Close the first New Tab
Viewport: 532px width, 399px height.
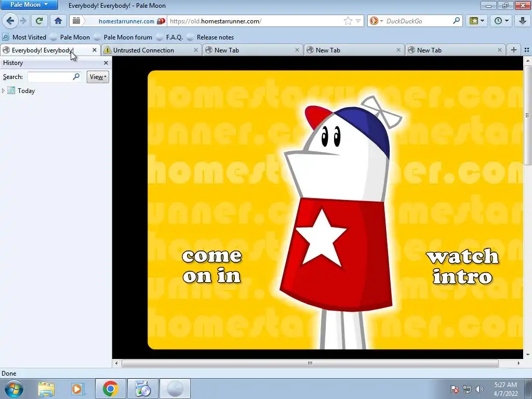tap(297, 50)
